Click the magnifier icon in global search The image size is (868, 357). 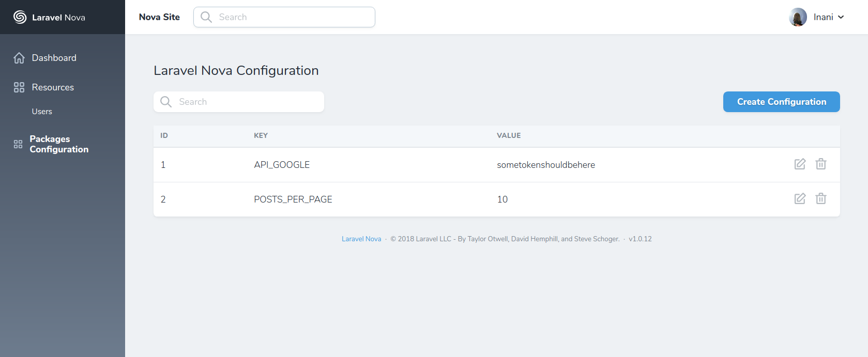[206, 17]
